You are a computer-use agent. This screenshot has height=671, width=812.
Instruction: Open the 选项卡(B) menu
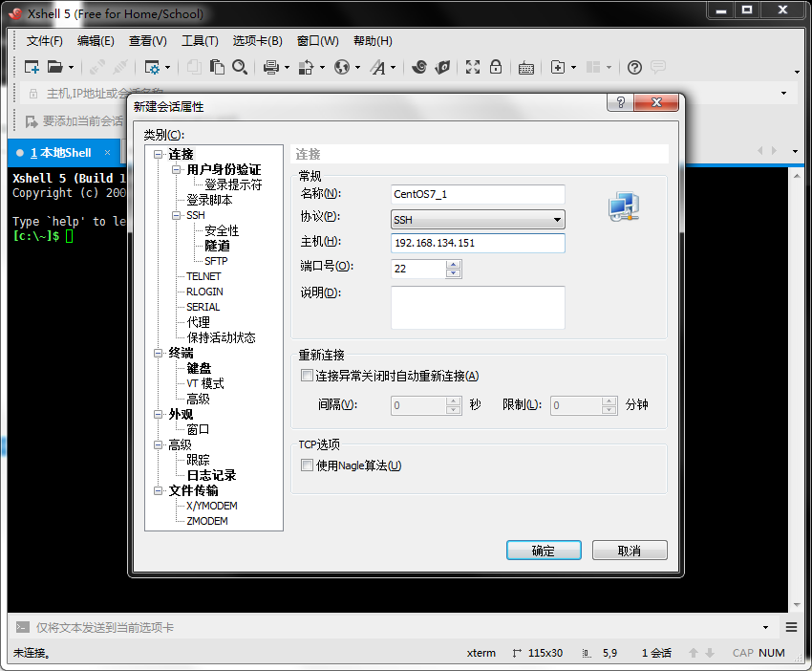click(x=257, y=41)
